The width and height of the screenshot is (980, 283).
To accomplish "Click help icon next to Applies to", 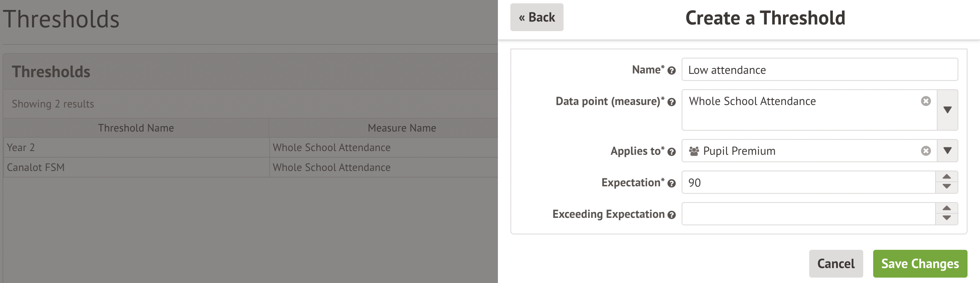I will [x=671, y=152].
